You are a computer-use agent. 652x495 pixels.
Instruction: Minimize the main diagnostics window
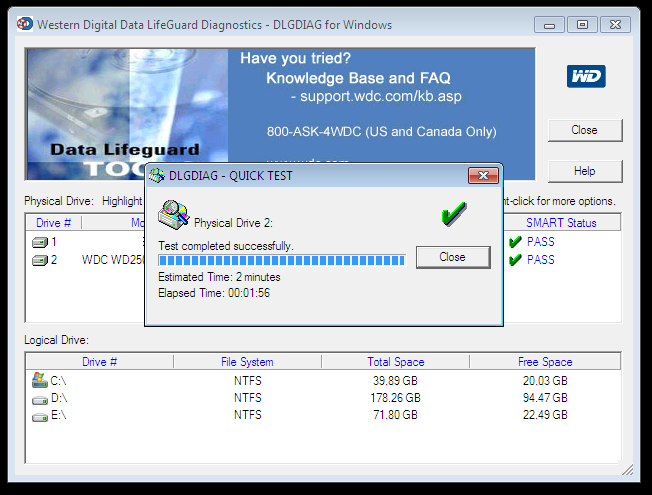point(549,25)
